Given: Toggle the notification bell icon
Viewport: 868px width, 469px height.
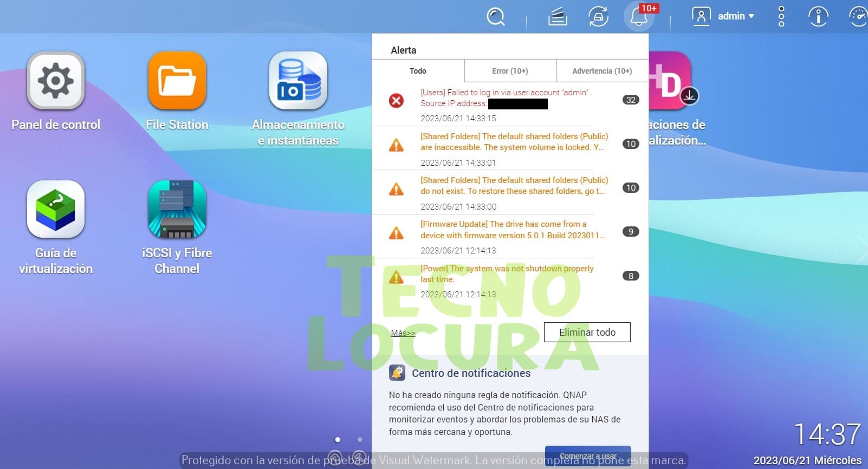Looking at the screenshot, I should point(639,17).
